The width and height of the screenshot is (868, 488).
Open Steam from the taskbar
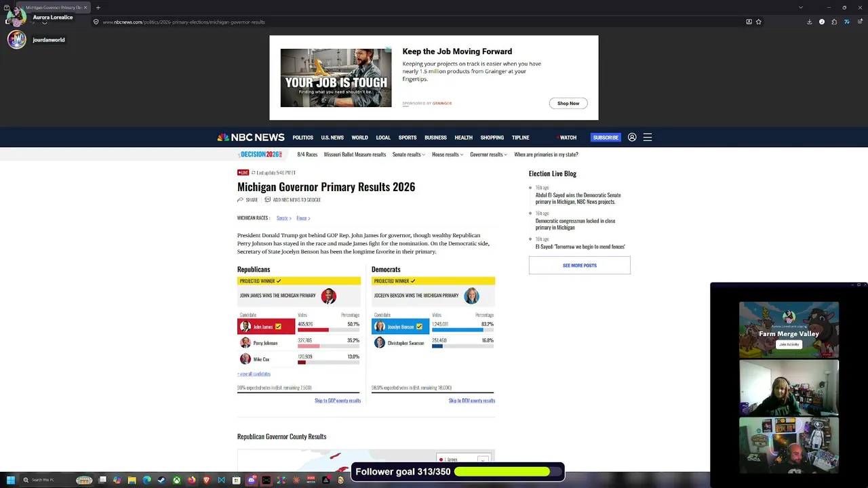[x=161, y=480]
